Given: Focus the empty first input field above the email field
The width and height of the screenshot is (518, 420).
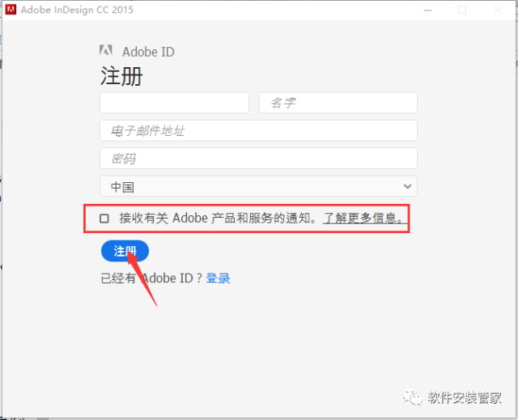Looking at the screenshot, I should coord(174,103).
